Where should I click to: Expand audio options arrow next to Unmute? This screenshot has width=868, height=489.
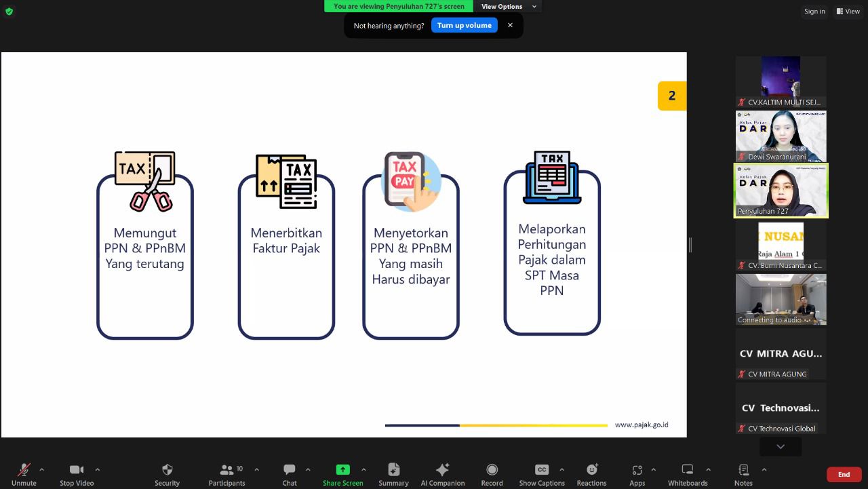tap(41, 469)
